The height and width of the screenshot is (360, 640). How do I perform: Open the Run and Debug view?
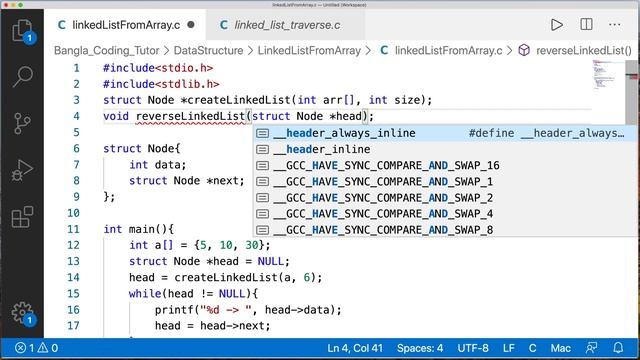tap(22, 170)
